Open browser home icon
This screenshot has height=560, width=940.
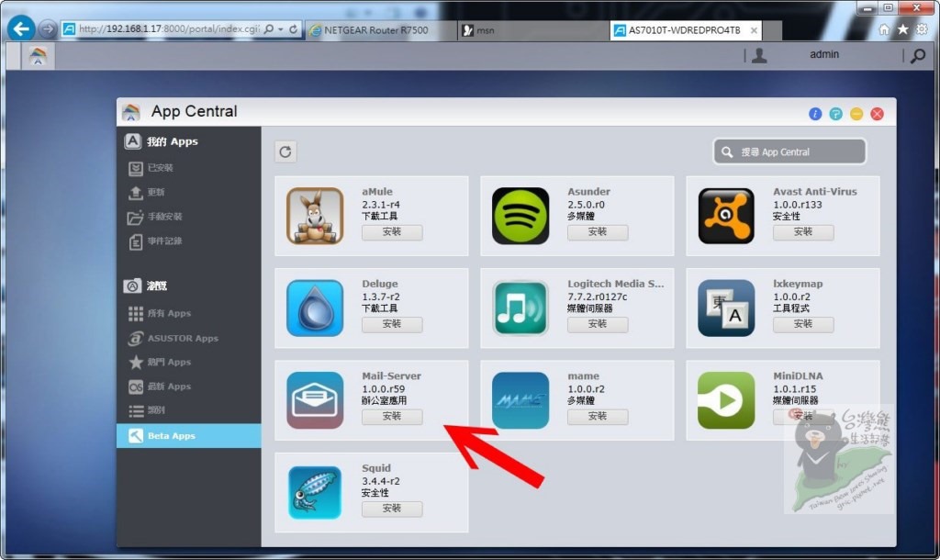pos(884,29)
